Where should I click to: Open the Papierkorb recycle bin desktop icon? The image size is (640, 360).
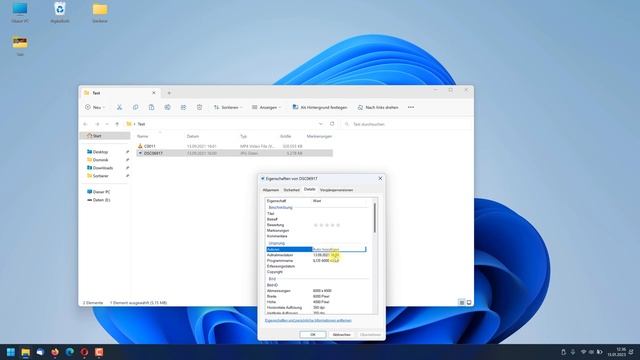[60, 12]
